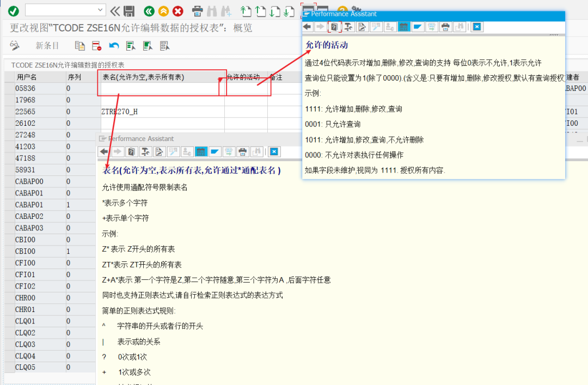Click the Find Next binoculars-plus icon
The image size is (588, 385).
226,11
